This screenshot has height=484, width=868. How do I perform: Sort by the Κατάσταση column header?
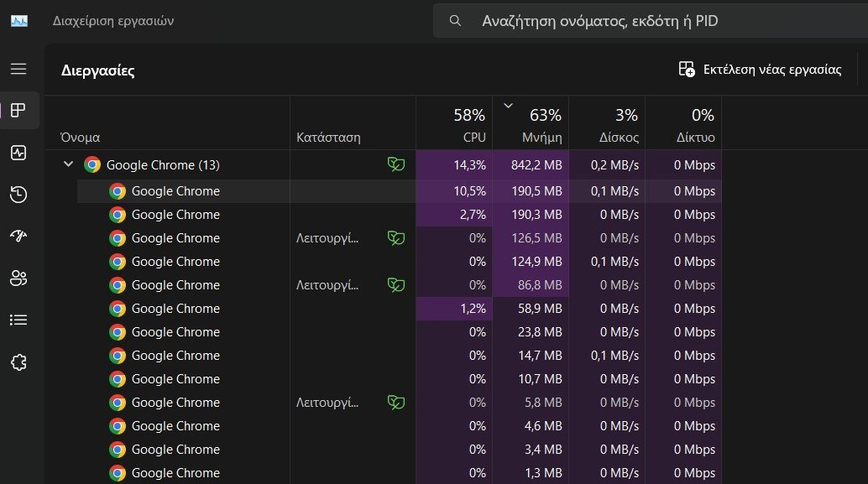353,123
